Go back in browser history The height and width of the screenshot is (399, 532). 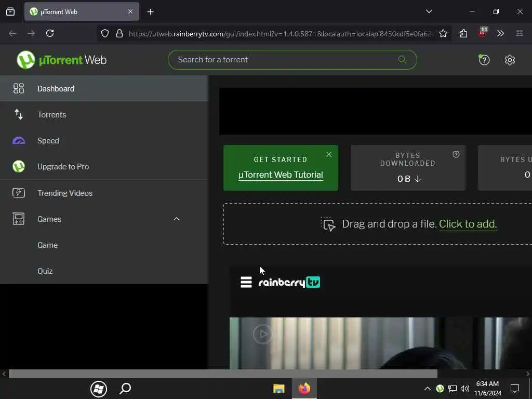coord(12,33)
